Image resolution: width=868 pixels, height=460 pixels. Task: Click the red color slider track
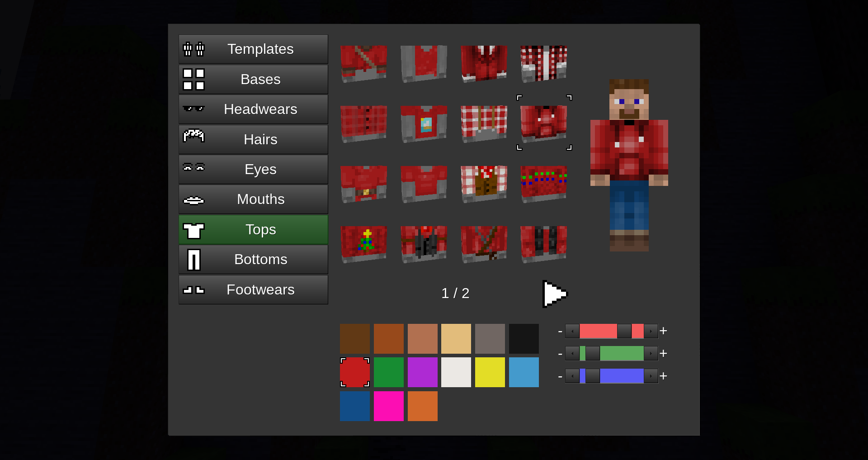(598, 331)
